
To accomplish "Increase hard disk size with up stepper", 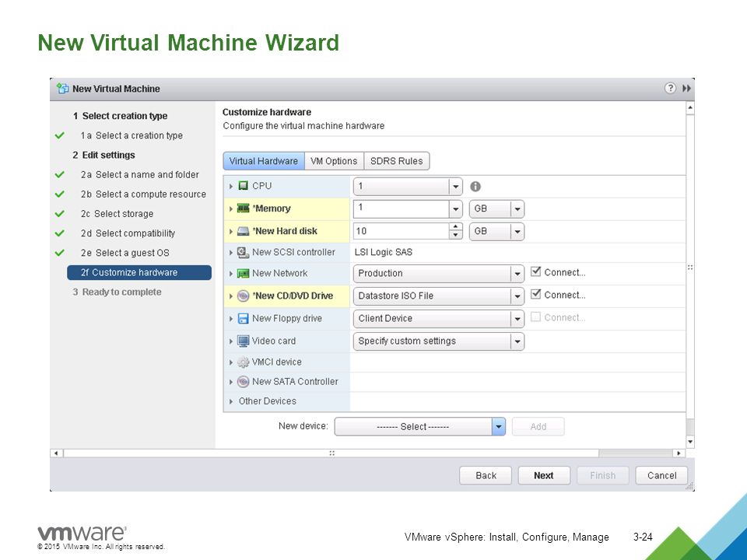I will click(x=456, y=227).
